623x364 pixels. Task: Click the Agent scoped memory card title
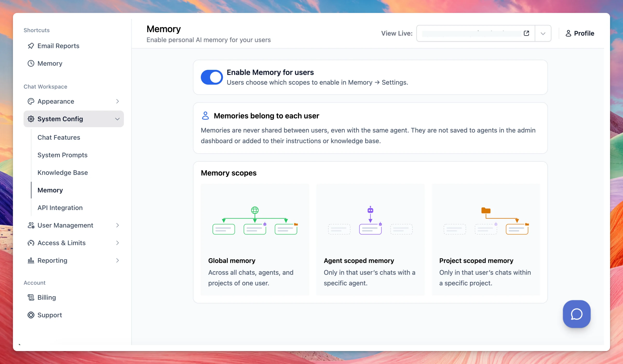pyautogui.click(x=359, y=260)
